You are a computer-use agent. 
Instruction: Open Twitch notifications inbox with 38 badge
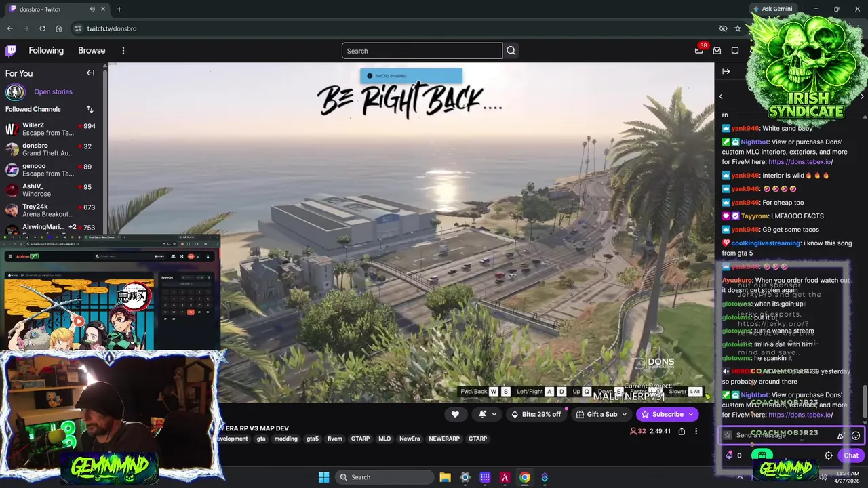[x=699, y=50]
